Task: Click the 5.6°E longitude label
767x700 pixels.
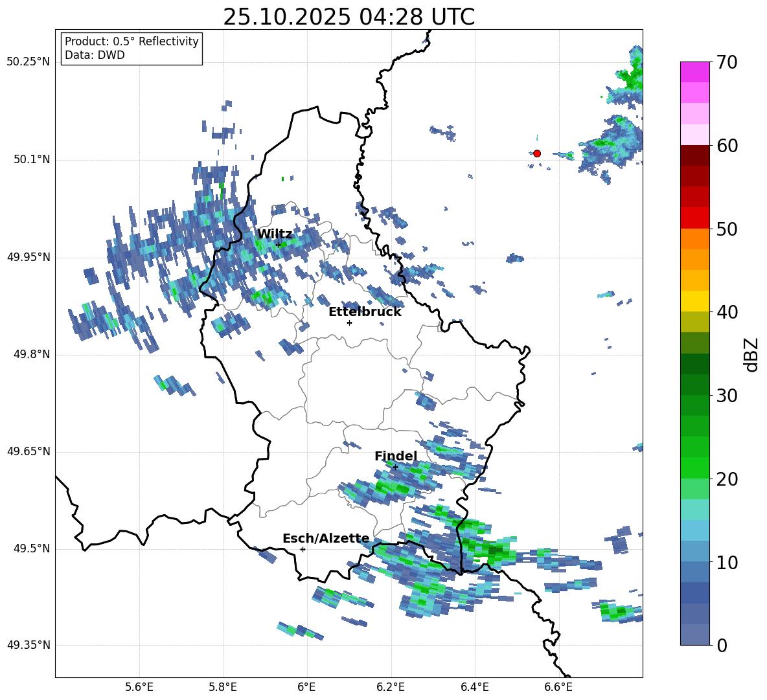Action: (x=139, y=688)
